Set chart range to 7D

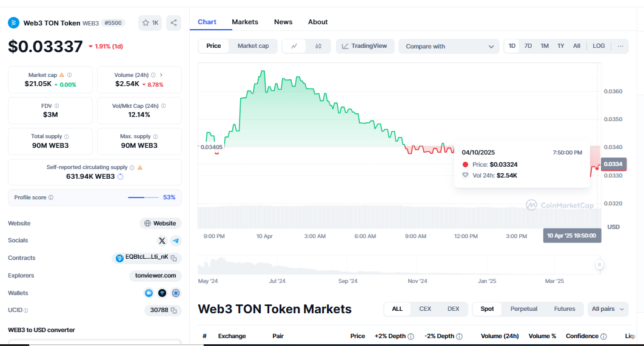[x=528, y=46]
